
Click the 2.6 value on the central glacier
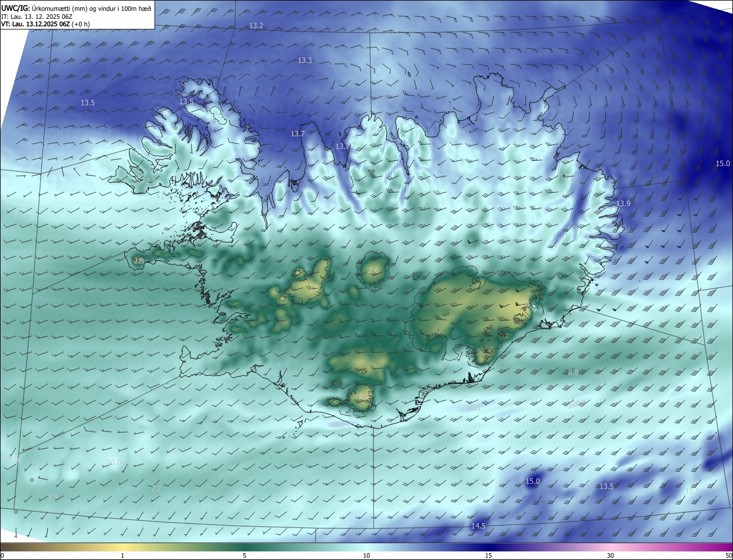click(374, 270)
